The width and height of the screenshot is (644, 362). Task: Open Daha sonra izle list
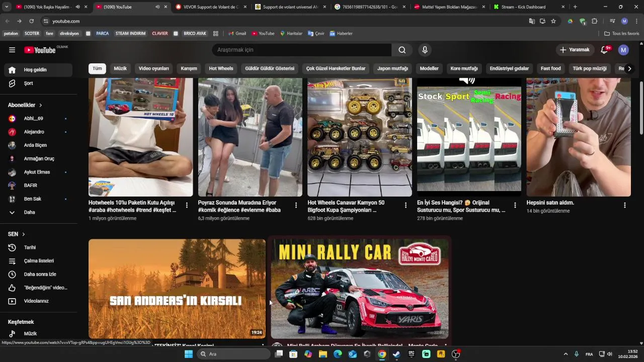point(38,275)
